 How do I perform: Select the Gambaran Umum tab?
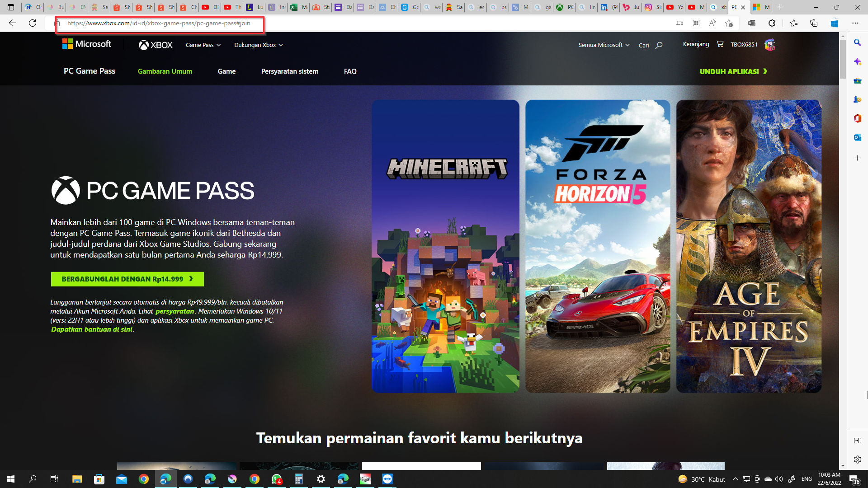click(x=165, y=71)
